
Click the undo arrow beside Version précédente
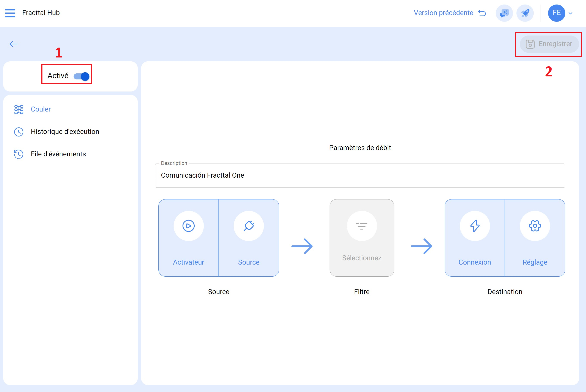click(x=482, y=13)
